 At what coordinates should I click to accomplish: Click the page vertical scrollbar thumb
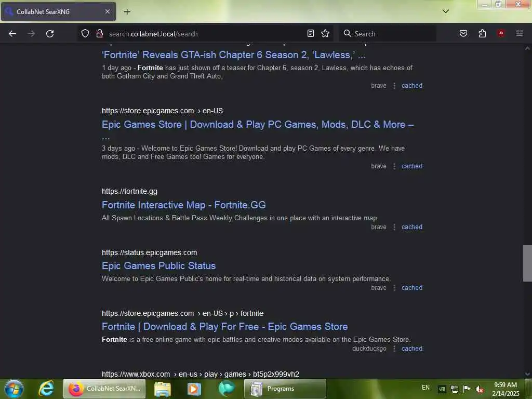click(x=527, y=263)
